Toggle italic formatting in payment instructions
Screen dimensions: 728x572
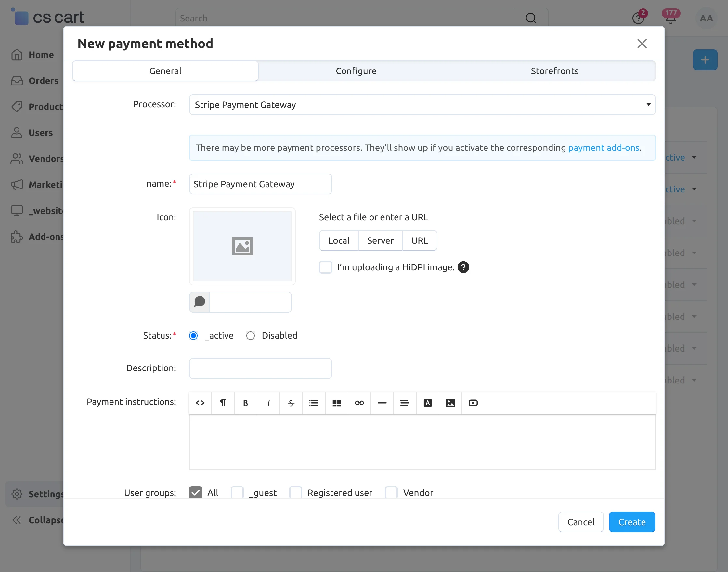pyautogui.click(x=268, y=403)
